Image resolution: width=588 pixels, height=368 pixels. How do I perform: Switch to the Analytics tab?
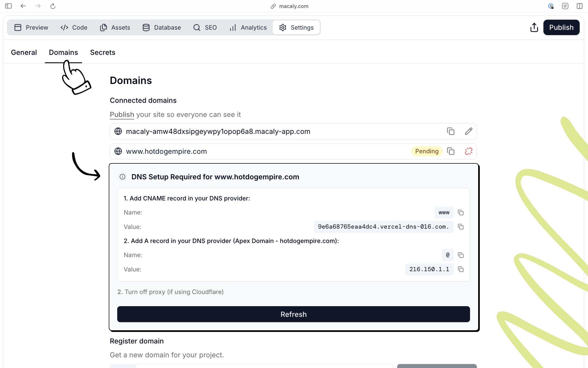coord(247,27)
